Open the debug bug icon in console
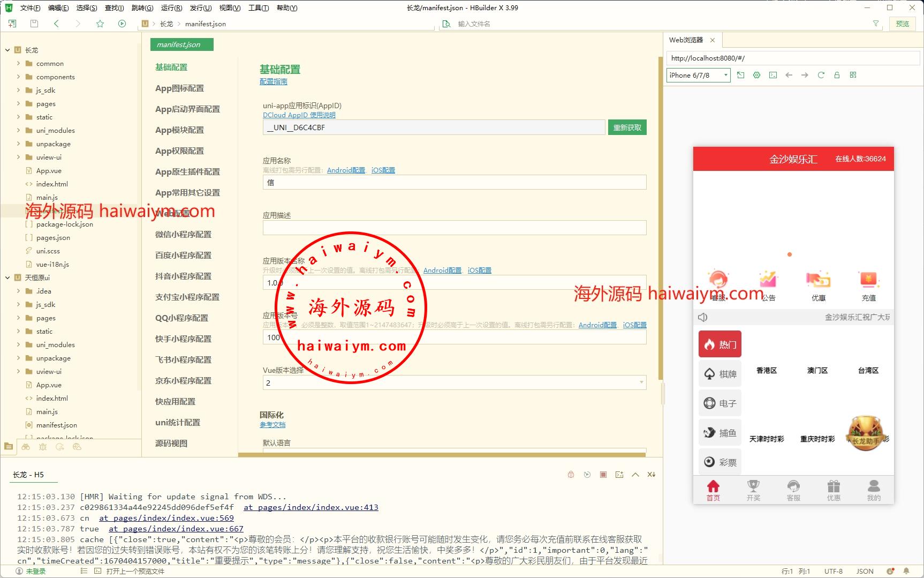The width and height of the screenshot is (924, 578). pyautogui.click(x=571, y=475)
